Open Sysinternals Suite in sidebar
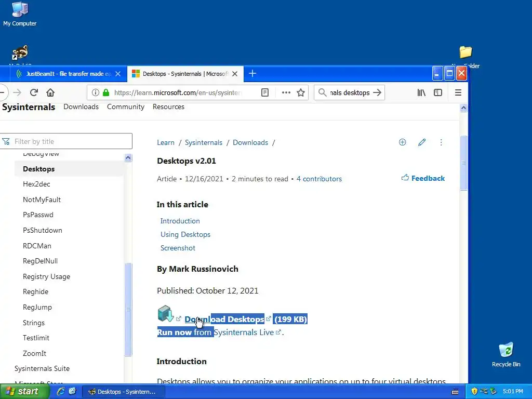The width and height of the screenshot is (532, 399). click(42, 368)
